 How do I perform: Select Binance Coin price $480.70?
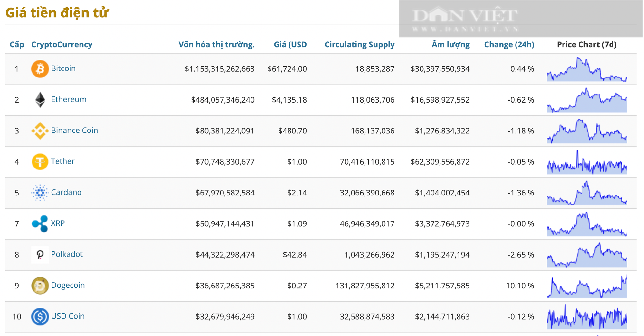(292, 131)
